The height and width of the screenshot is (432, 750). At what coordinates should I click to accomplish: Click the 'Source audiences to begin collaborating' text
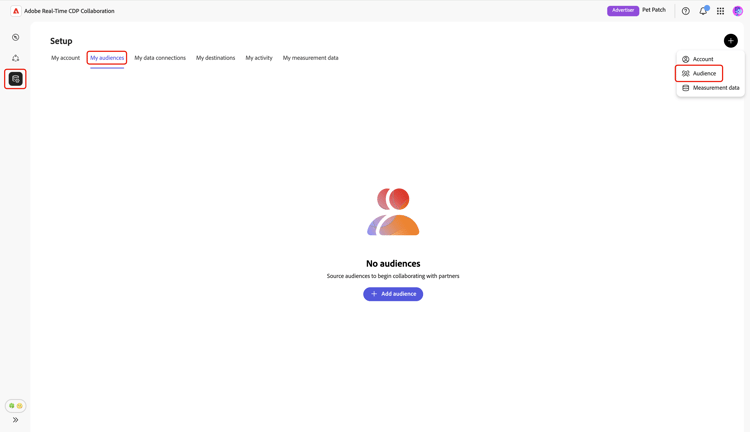pos(393,276)
